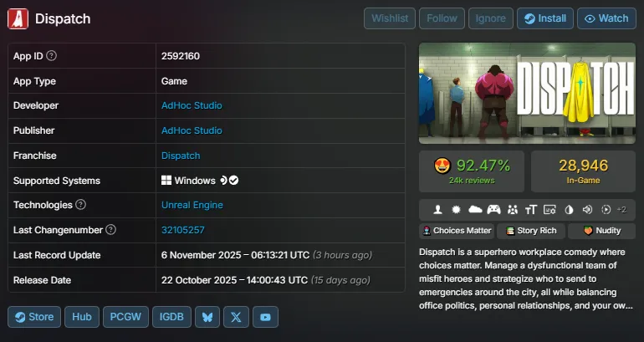
Task: Click the Steam Deck compatibility icon
Action: [223, 181]
